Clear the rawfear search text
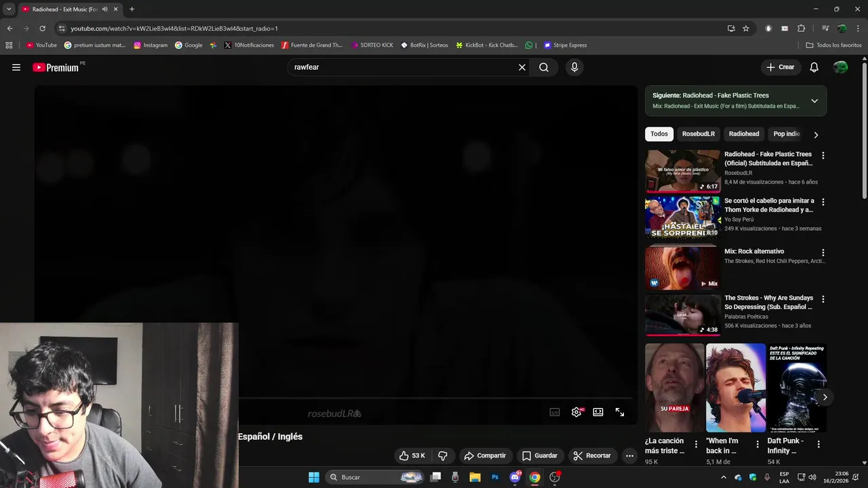Image resolution: width=868 pixels, height=488 pixels. click(x=522, y=67)
